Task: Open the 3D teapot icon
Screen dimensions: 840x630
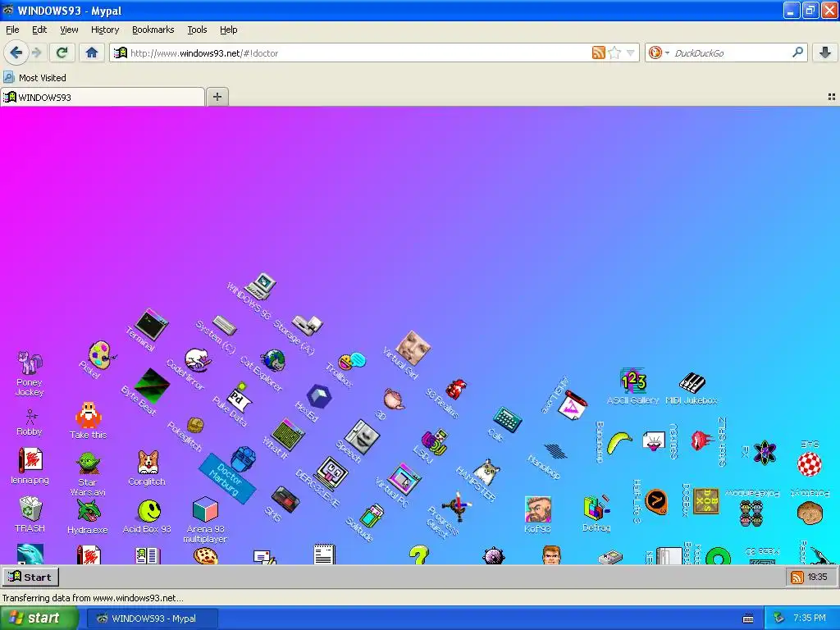Action: (x=394, y=399)
